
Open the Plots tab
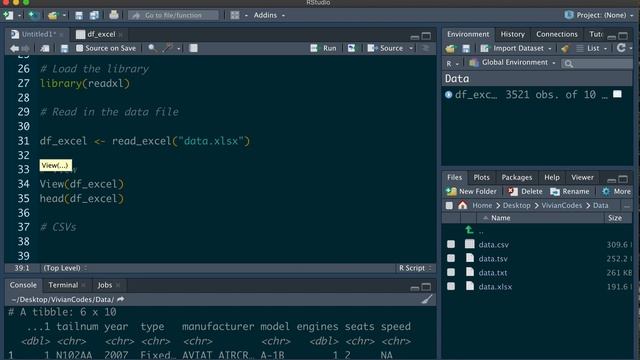[481, 177]
